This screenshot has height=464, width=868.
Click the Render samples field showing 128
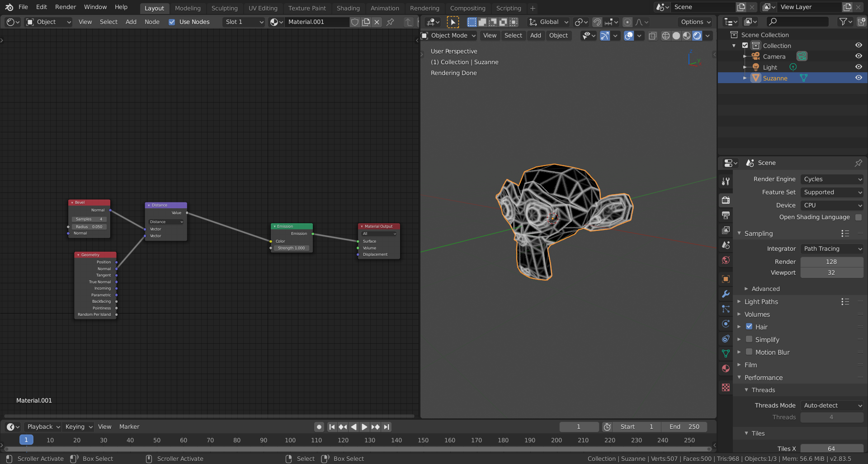click(832, 262)
